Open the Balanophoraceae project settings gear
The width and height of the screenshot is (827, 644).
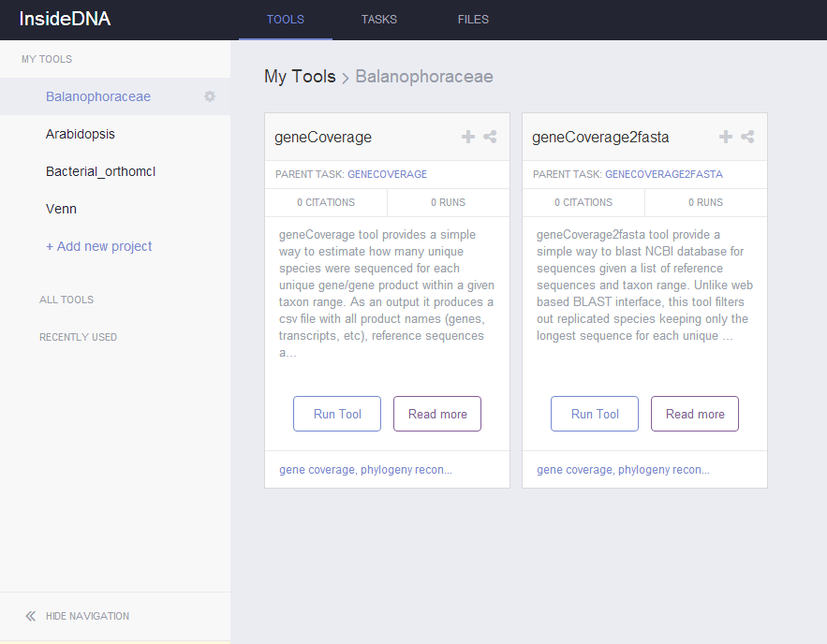(x=210, y=96)
